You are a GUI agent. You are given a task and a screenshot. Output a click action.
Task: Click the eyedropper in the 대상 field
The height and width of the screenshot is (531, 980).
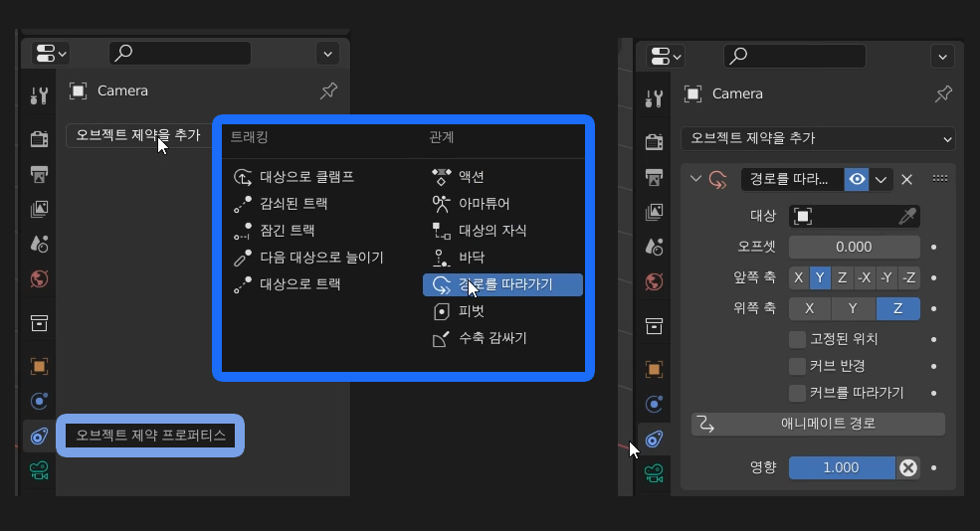pyautogui.click(x=907, y=216)
